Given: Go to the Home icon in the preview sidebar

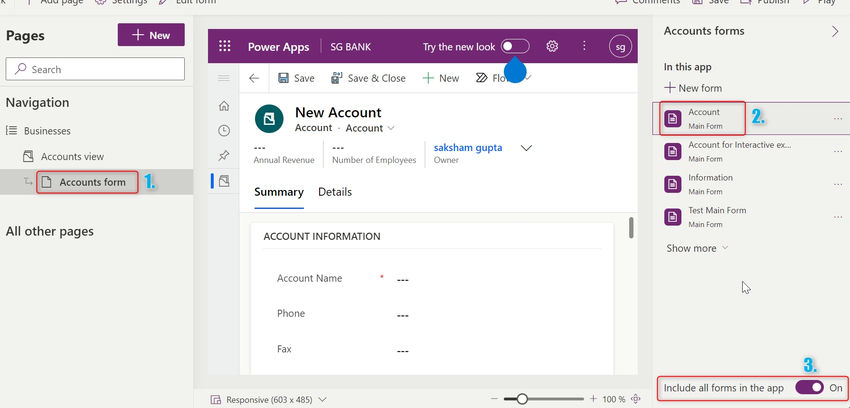Looking at the screenshot, I should [223, 106].
